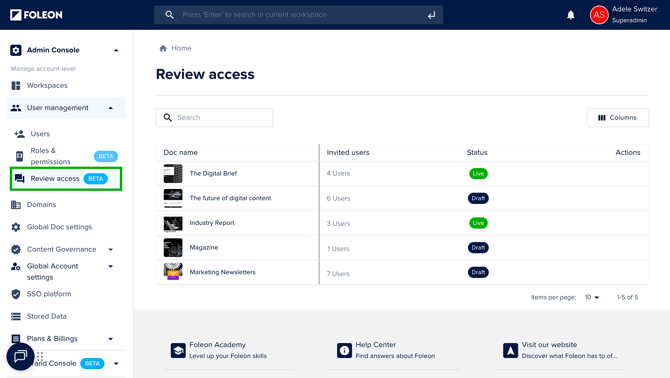Open notifications bell
This screenshot has width=670, height=378.
point(570,15)
